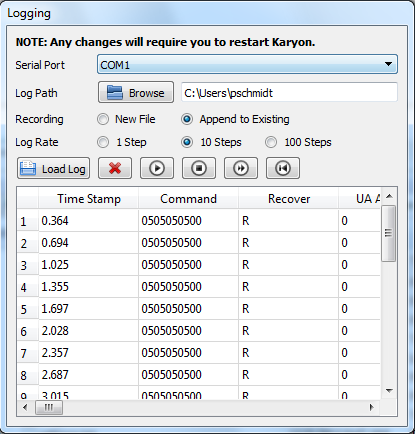Start log playback with the play button
The width and height of the screenshot is (415, 434).
click(157, 168)
